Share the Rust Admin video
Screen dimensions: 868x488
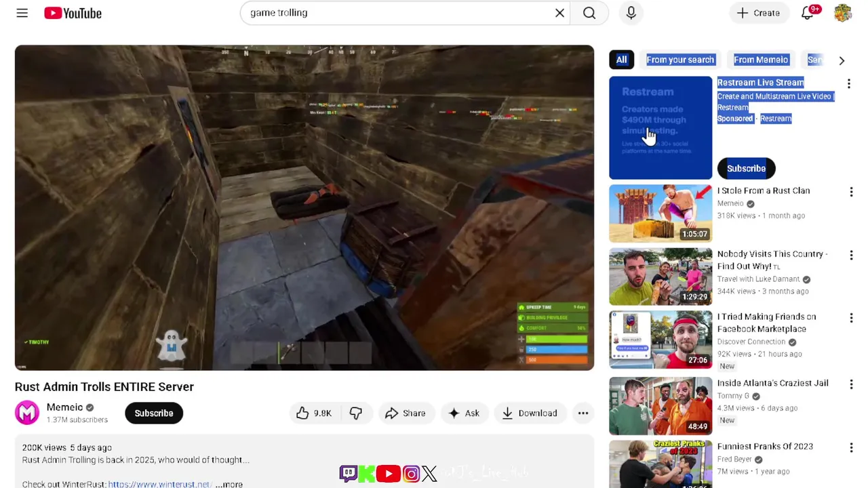406,413
